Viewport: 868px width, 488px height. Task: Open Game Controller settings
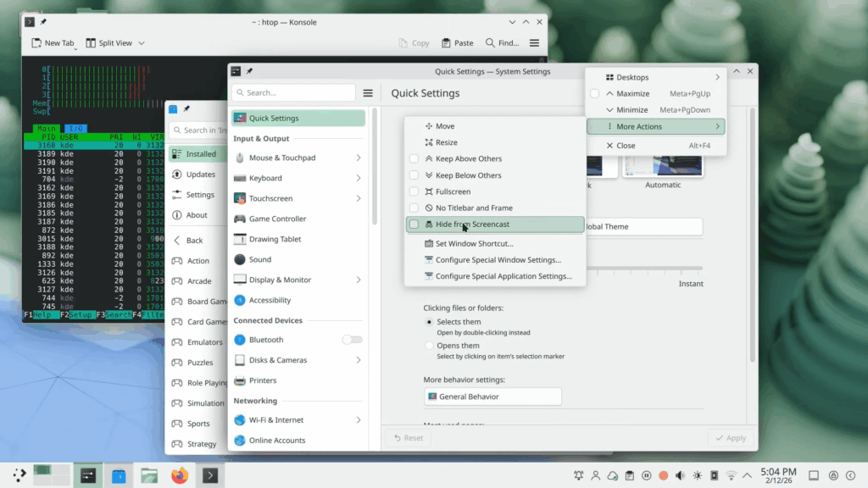click(x=298, y=219)
